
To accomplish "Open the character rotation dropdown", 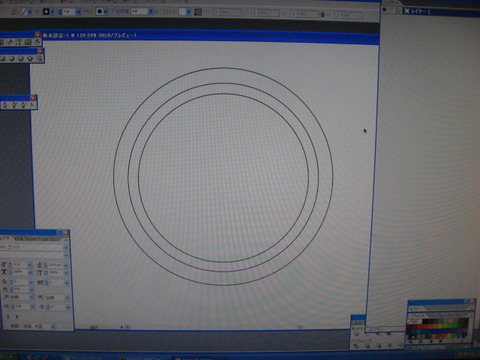I will click(68, 307).
